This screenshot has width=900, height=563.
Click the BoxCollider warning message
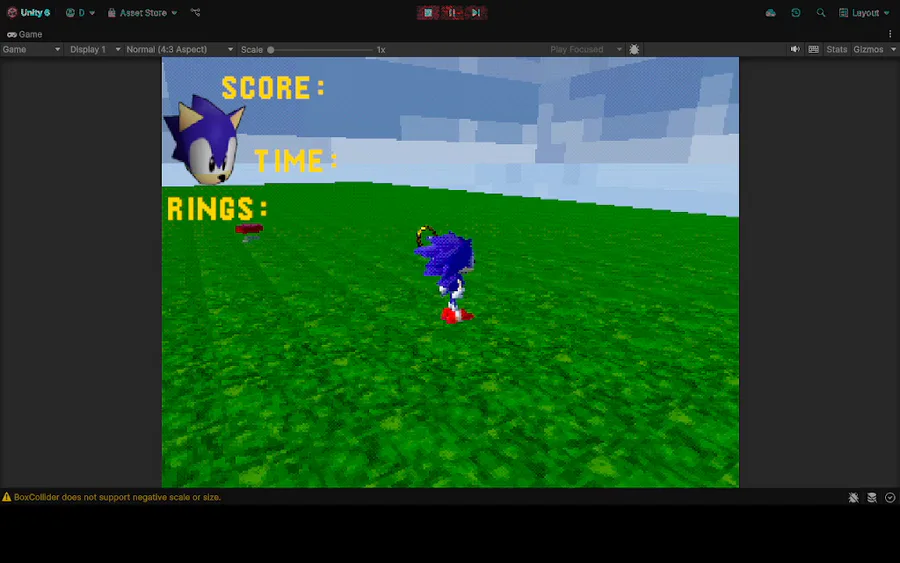coord(117,497)
